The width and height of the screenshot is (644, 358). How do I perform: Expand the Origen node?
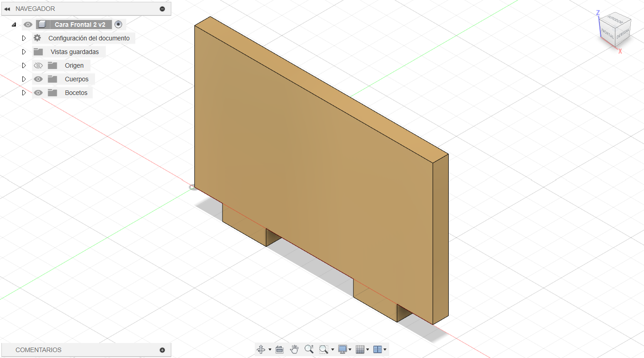click(24, 65)
